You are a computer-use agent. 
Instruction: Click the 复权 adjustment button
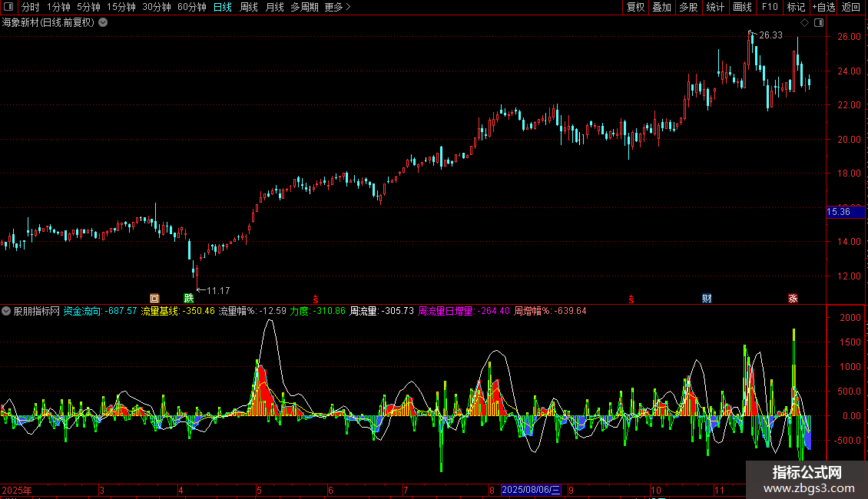[635, 7]
